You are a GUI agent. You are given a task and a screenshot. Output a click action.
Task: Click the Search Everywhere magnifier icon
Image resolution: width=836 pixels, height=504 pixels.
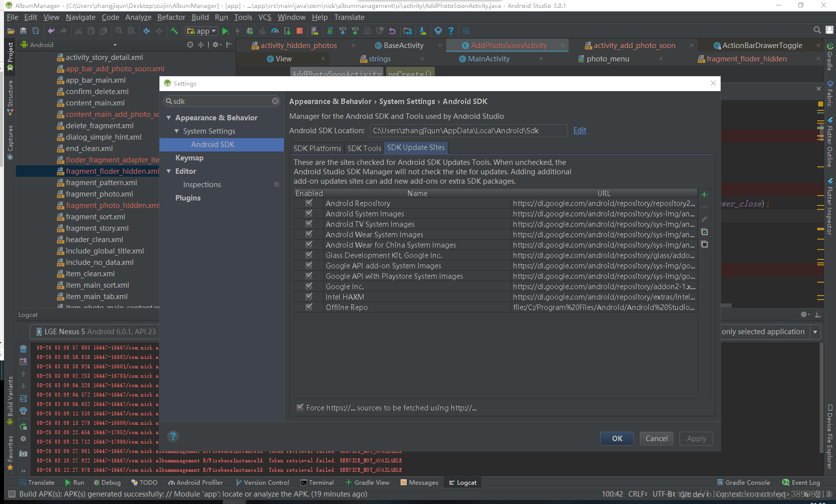point(817,30)
